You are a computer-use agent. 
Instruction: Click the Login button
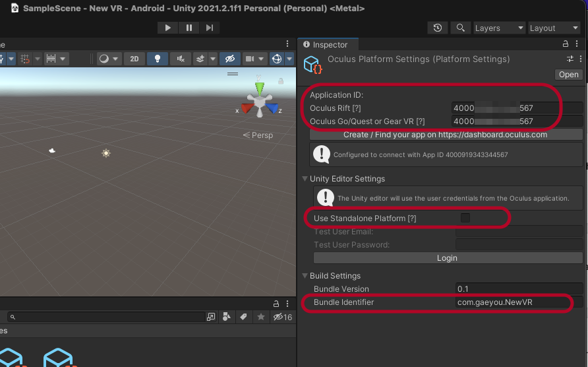[448, 258]
